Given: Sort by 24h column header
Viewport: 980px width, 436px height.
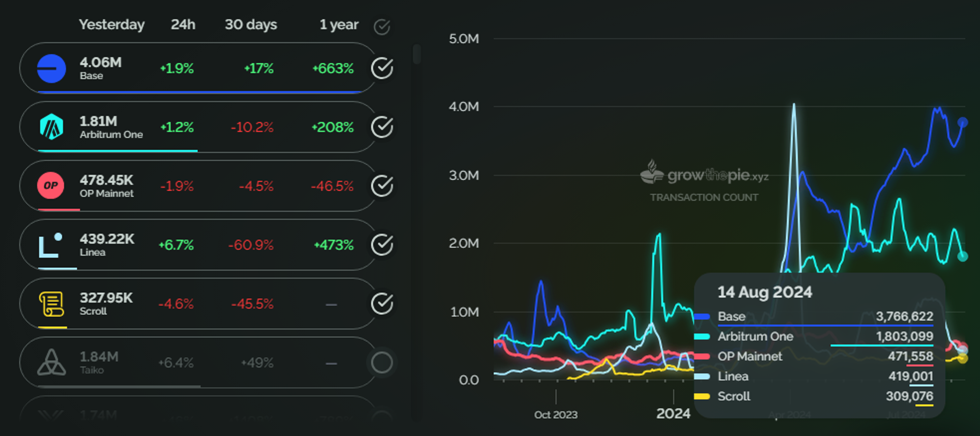Looking at the screenshot, I should 183,25.
